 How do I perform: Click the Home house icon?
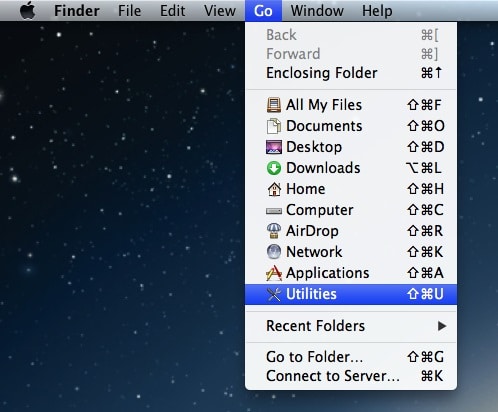coord(274,189)
